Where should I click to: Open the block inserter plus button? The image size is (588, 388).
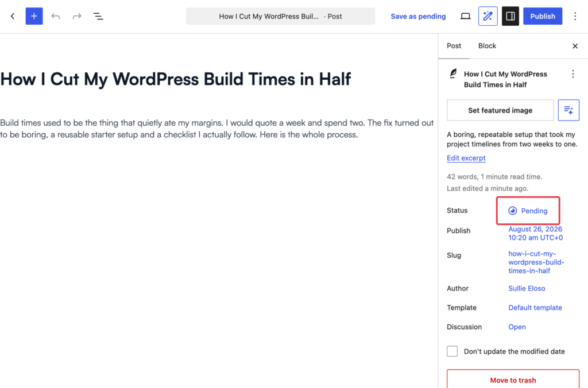(34, 16)
